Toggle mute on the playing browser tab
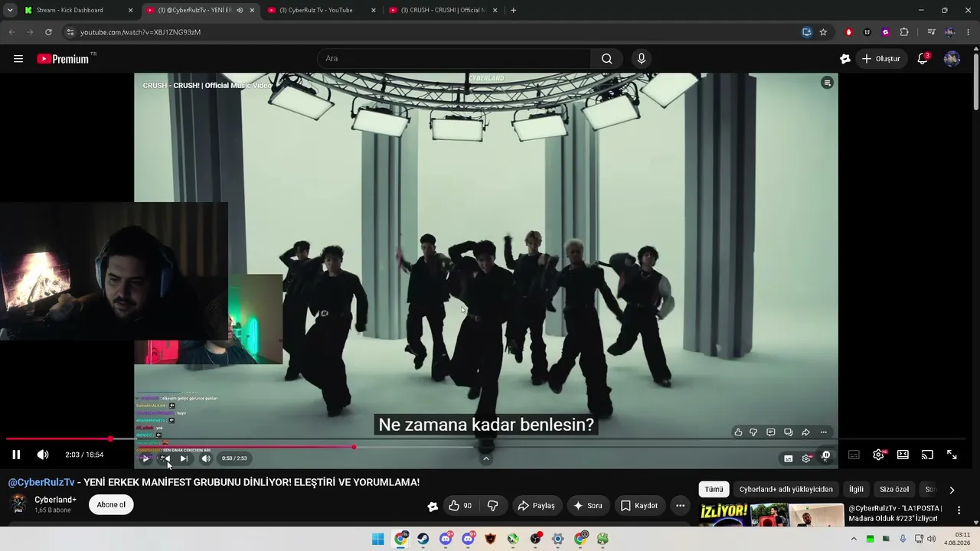Screen dimensions: 980x551 click(x=240, y=10)
